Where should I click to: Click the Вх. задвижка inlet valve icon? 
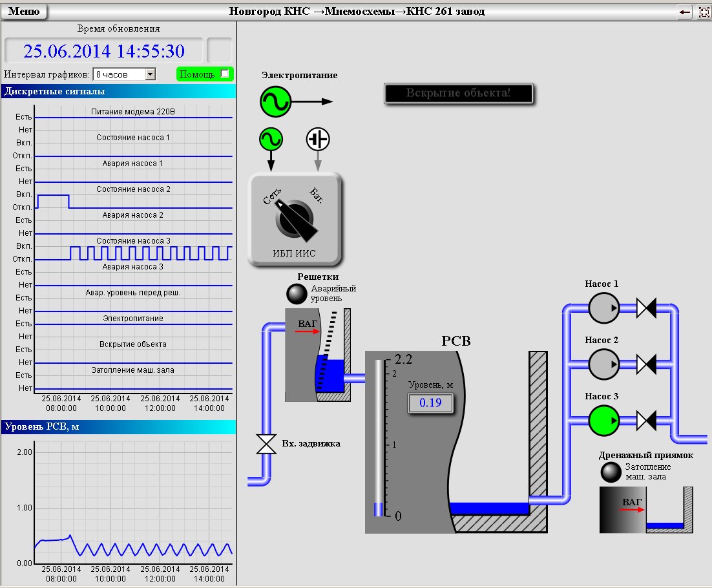pyautogui.click(x=266, y=444)
